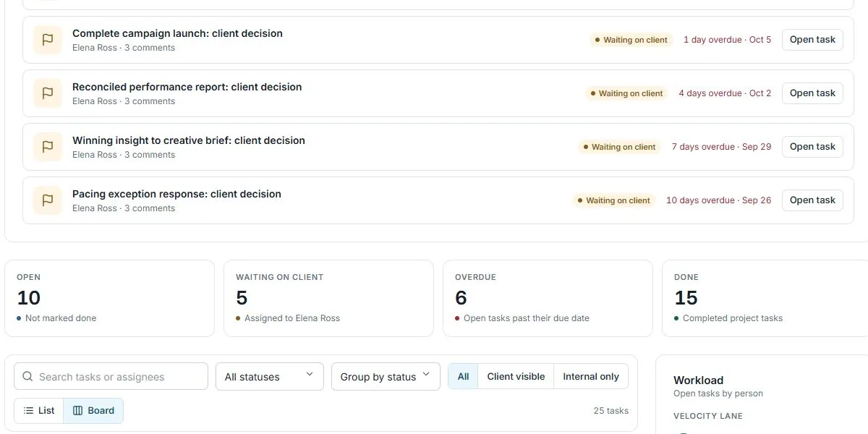Screen dimensions: 868x434
Task: Select the Internal only filter
Action: (x=591, y=377)
